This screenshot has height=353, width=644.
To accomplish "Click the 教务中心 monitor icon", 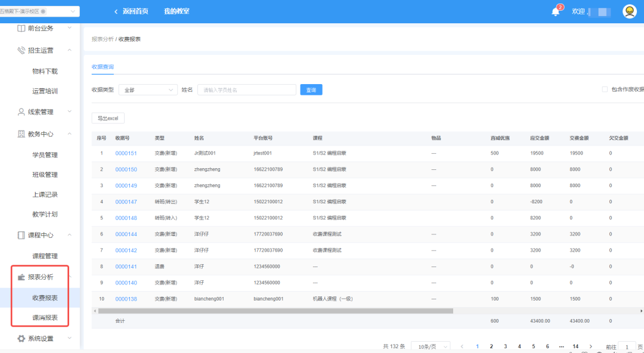I will [21, 134].
